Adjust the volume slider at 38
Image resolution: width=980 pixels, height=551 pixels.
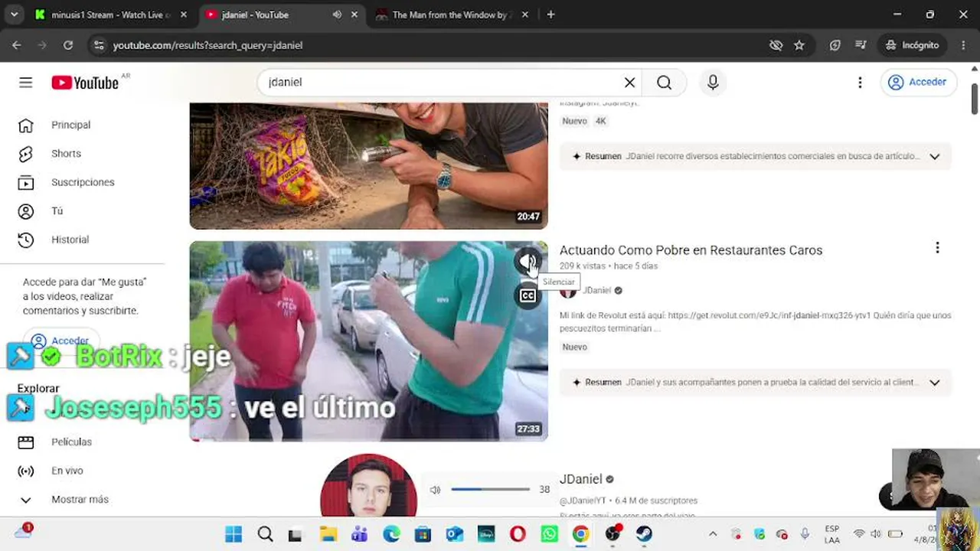tap(490, 489)
